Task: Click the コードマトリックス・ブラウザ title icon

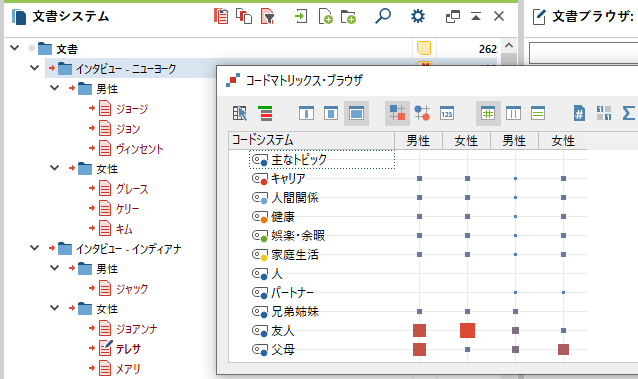Action: (233, 80)
